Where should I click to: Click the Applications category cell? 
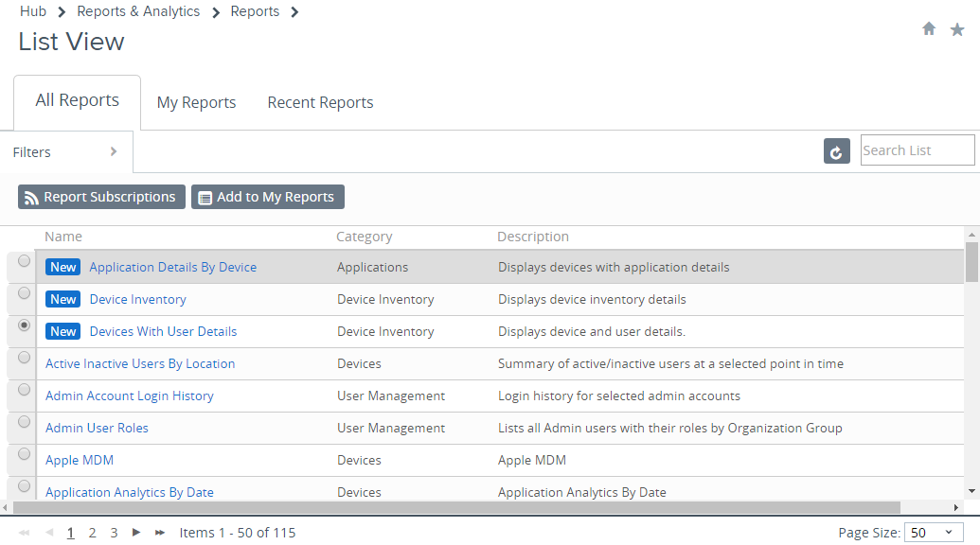pos(372,267)
